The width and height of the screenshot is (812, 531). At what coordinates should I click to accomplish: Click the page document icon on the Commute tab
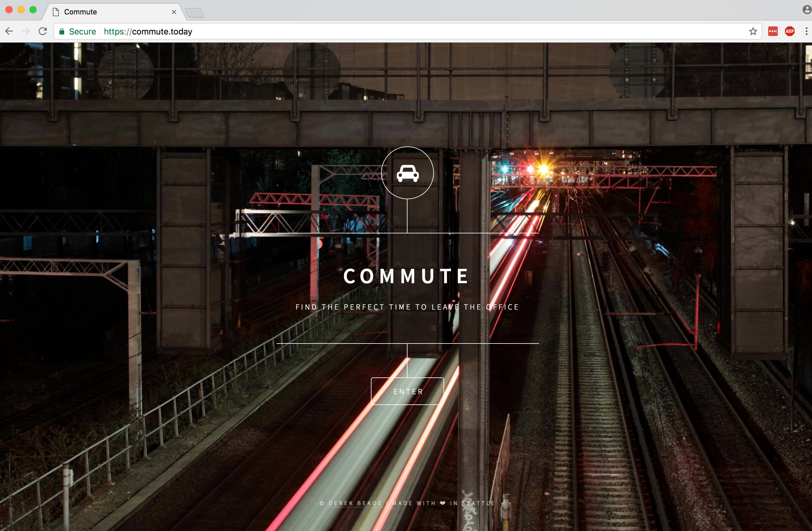coord(56,12)
